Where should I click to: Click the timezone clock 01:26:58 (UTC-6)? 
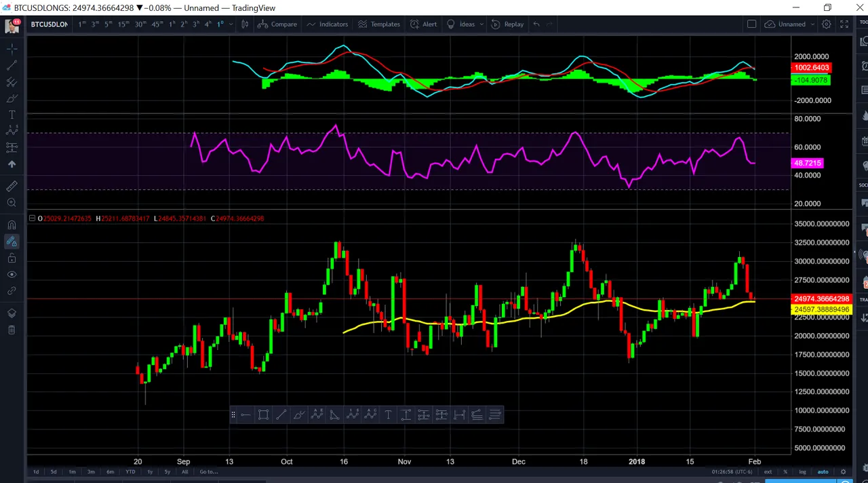(733, 472)
